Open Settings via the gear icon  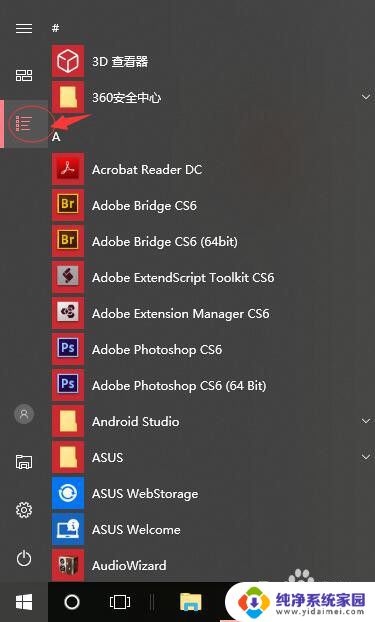[24, 510]
